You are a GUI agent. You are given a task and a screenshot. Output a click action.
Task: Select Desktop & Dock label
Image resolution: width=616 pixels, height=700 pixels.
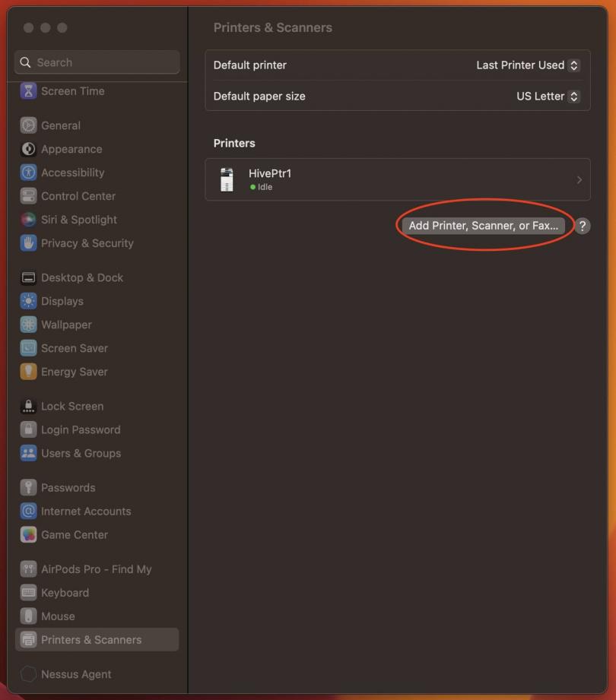pyautogui.click(x=82, y=277)
